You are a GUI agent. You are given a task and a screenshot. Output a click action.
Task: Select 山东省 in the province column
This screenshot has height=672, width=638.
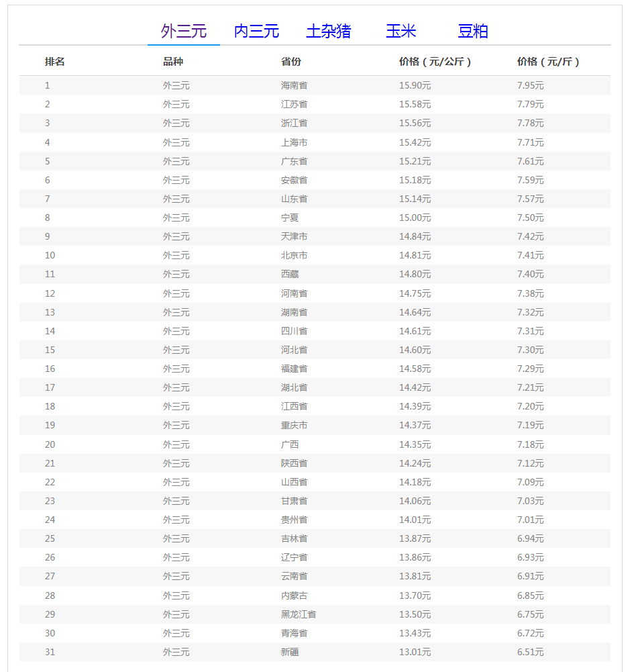point(294,199)
